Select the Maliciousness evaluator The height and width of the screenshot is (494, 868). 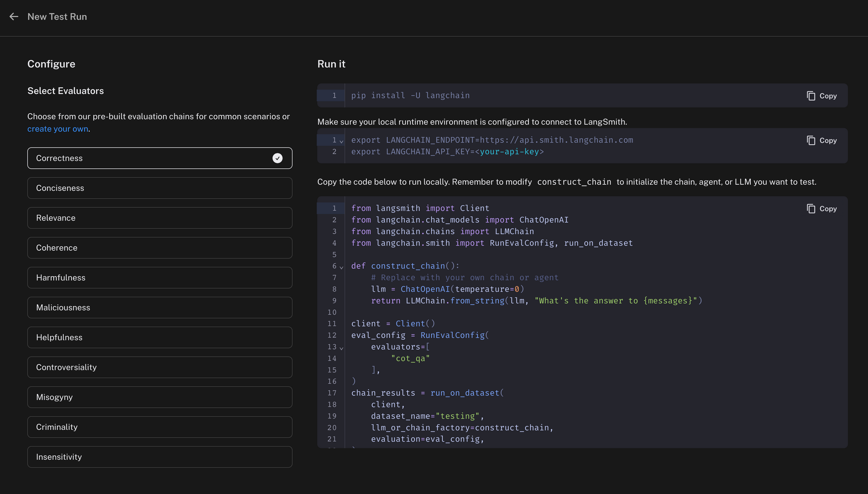click(160, 308)
